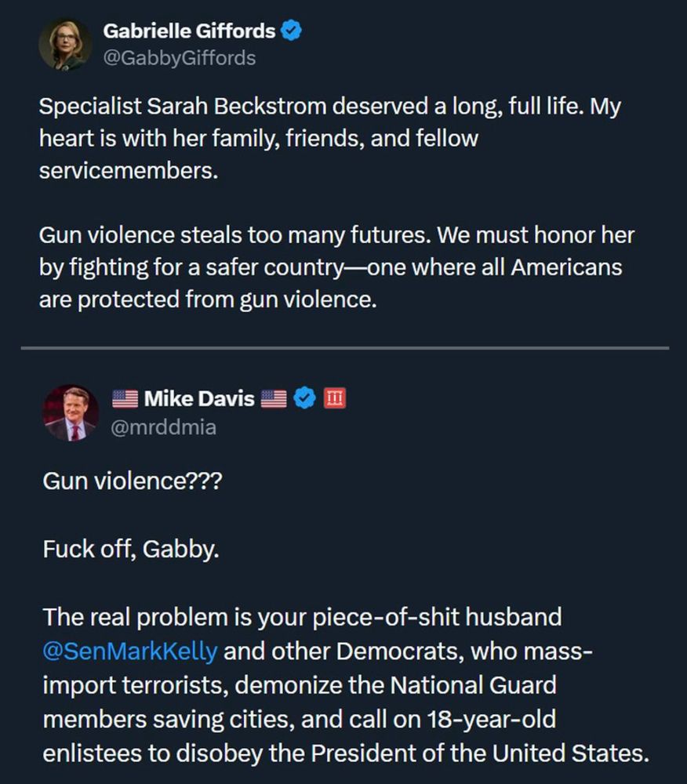Click Mike Davis' blue verified checkmark
Image resolution: width=687 pixels, height=784 pixels.
(304, 399)
